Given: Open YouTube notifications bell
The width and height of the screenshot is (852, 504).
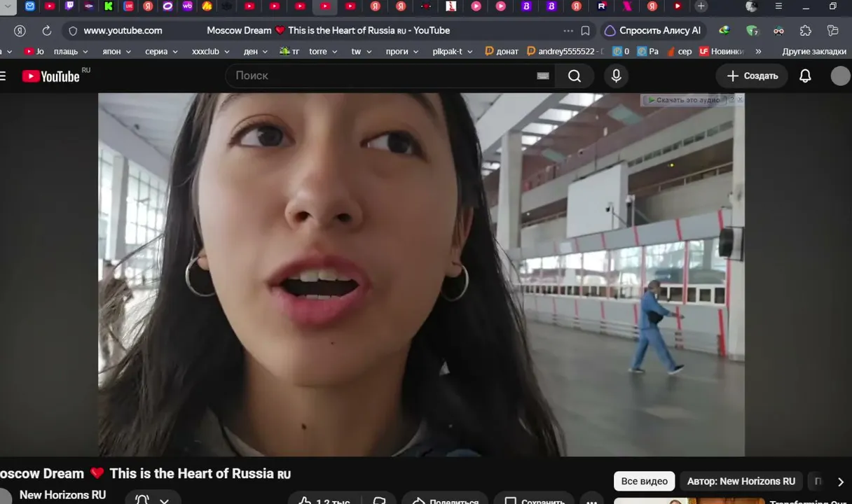Looking at the screenshot, I should click(x=805, y=76).
